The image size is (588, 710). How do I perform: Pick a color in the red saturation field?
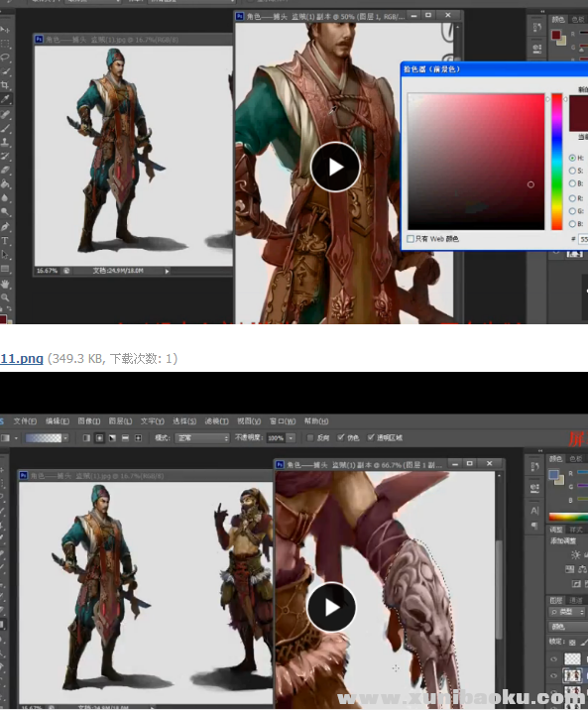pos(476,162)
